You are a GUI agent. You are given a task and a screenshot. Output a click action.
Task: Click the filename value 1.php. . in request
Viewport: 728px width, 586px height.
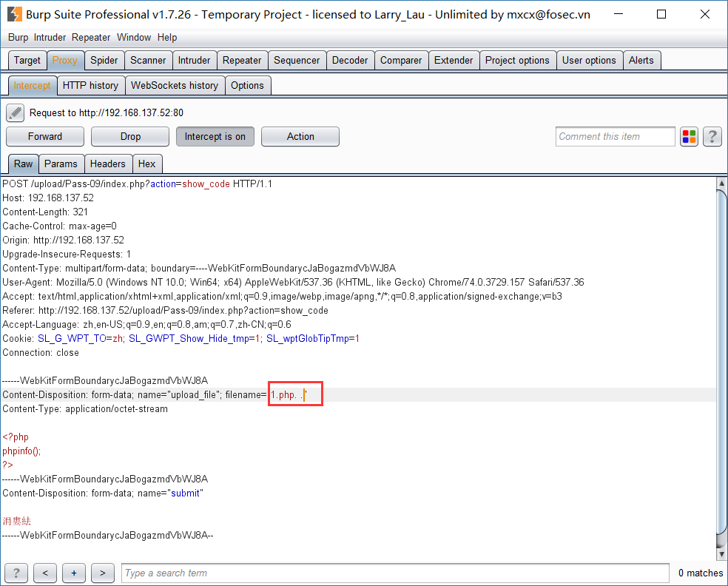click(x=287, y=394)
